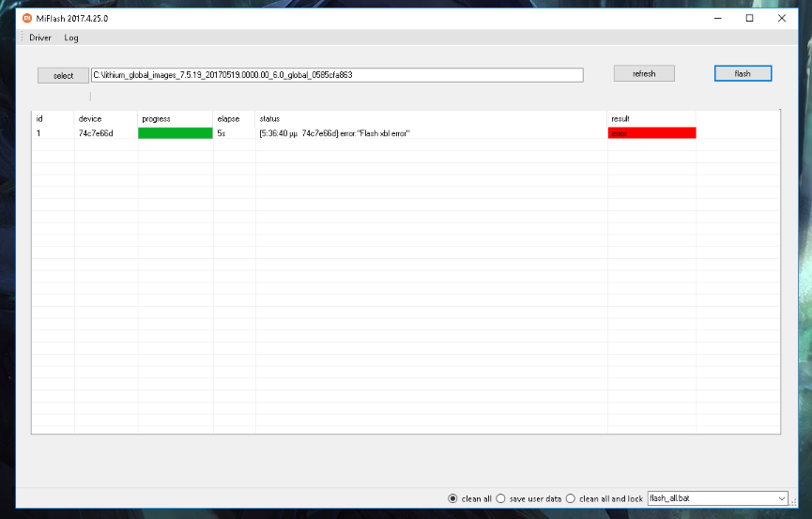The image size is (812, 519).
Task: Click the result column header
Action: pyautogui.click(x=651, y=118)
